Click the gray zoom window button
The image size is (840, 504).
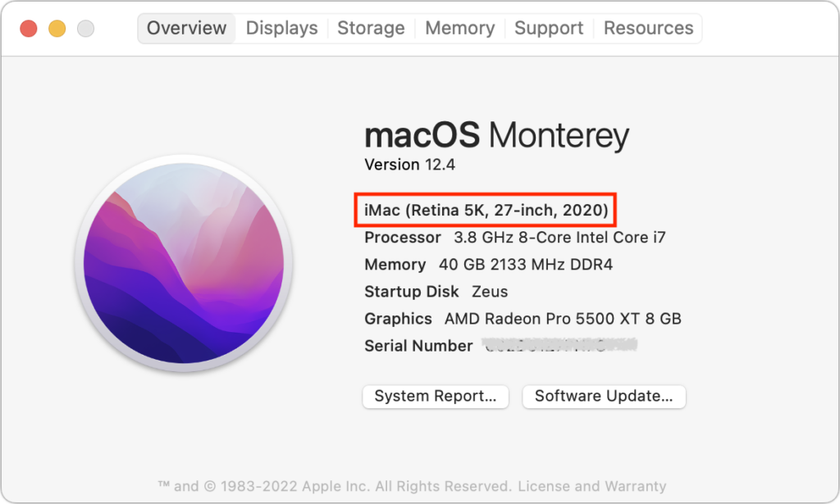tap(85, 29)
